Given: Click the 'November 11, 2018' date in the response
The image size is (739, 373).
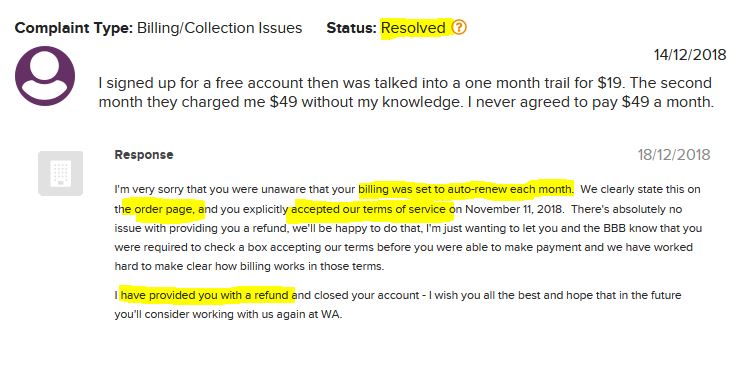Looking at the screenshot, I should click(516, 209).
